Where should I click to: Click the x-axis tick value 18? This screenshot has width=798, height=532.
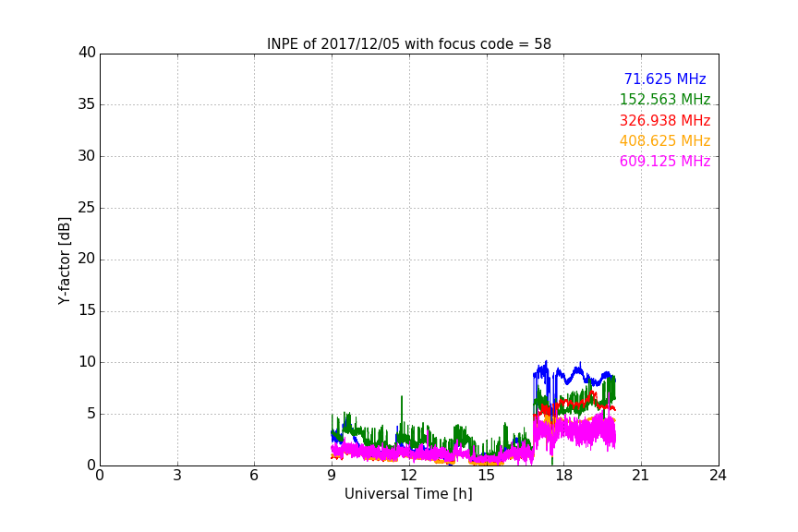coord(563,476)
